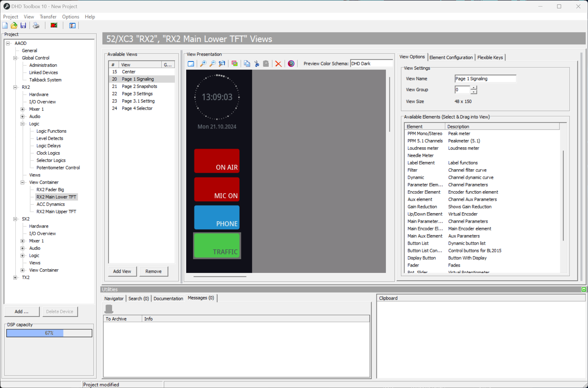Click the Remove button below views list

tap(154, 271)
